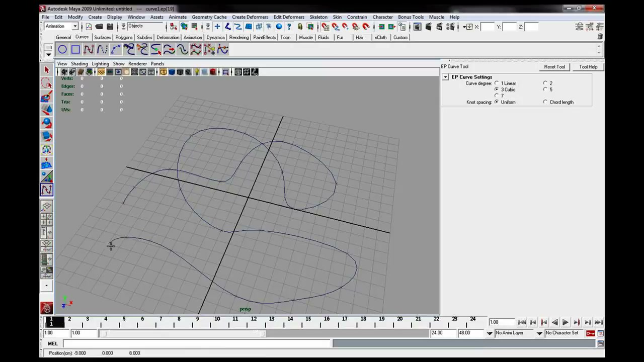The image size is (644, 362).
Task: Enable Snap to Grids icon
Action: coord(325,27)
